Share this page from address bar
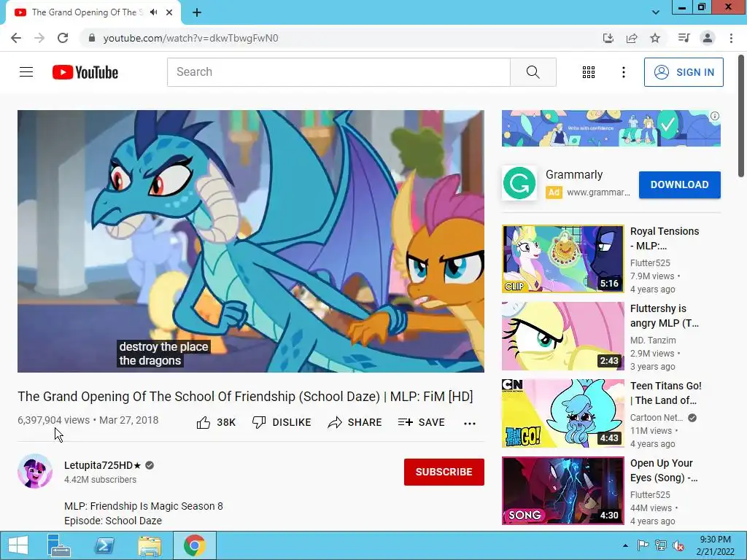747x560 pixels. click(632, 38)
